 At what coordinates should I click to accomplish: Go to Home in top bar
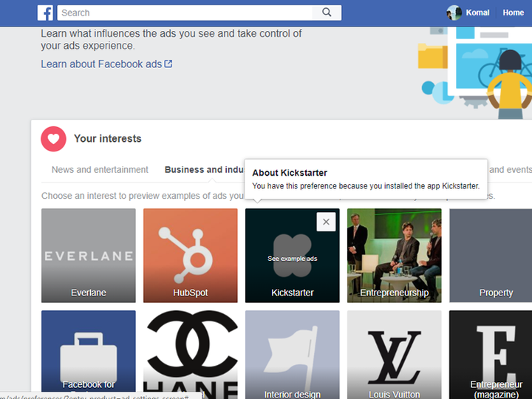tap(513, 13)
